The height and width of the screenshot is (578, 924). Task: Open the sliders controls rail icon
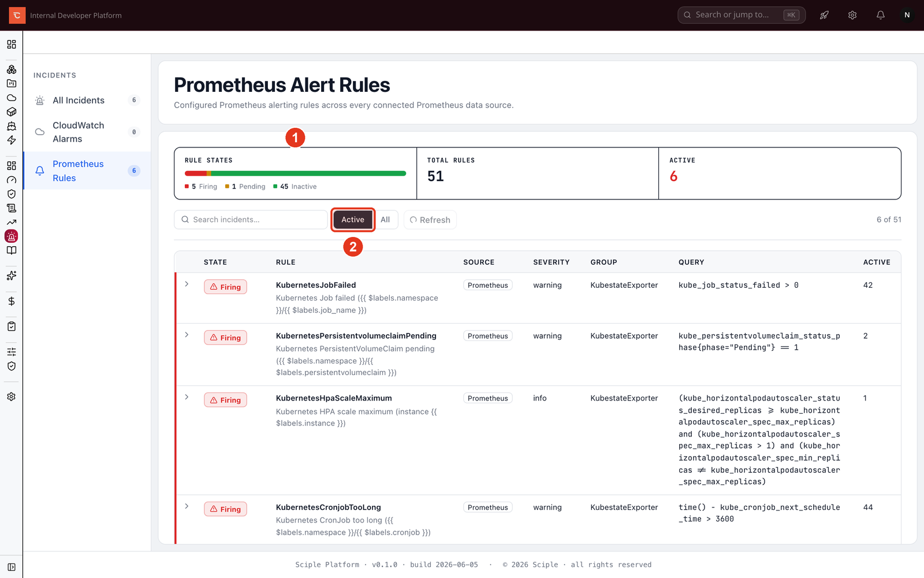12,352
